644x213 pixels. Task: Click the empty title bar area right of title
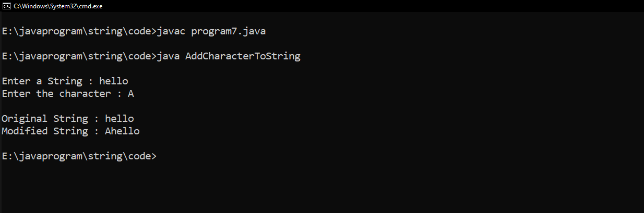click(365, 6)
